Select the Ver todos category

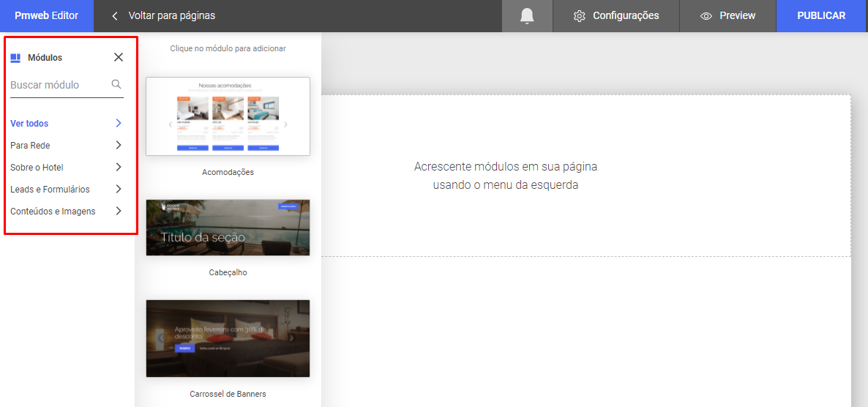(30, 124)
